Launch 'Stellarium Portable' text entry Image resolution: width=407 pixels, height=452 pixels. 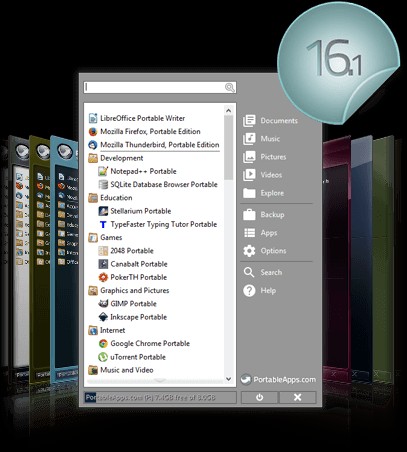tap(141, 211)
